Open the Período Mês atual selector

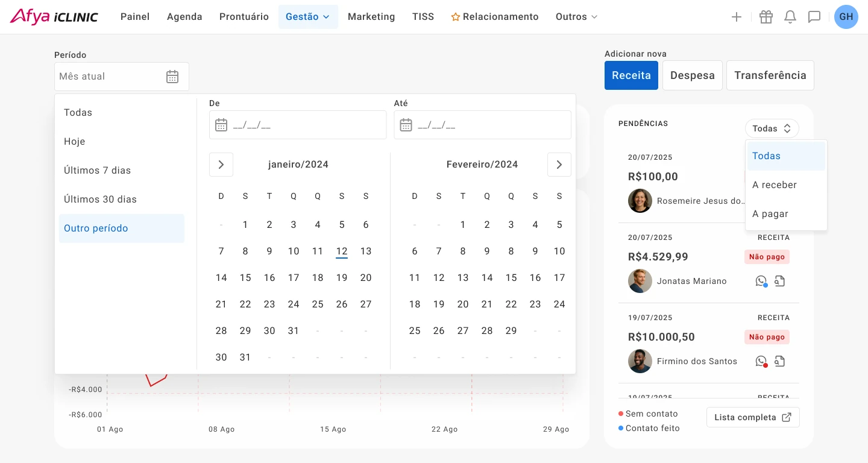(x=122, y=77)
